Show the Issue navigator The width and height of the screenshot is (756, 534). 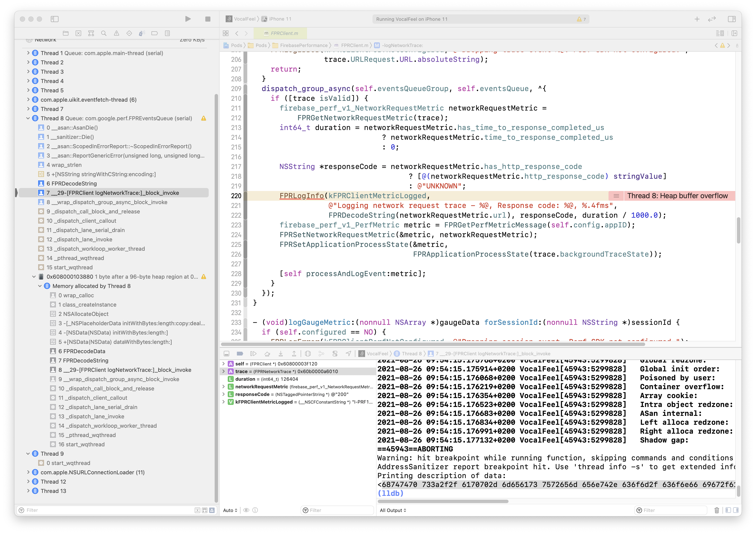(x=117, y=33)
